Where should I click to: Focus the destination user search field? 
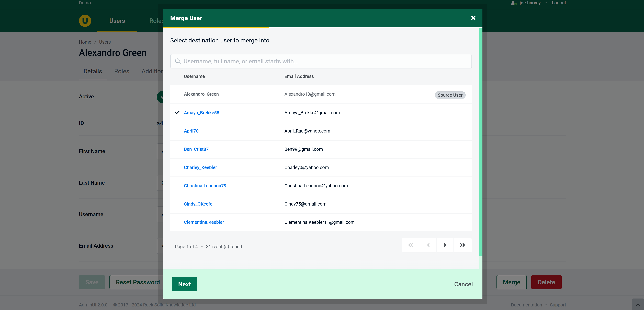click(321, 61)
